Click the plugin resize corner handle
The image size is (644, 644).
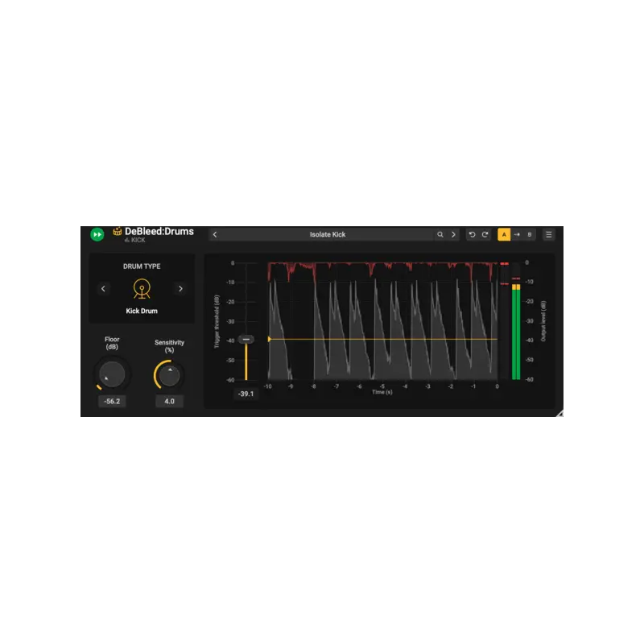pos(559,414)
